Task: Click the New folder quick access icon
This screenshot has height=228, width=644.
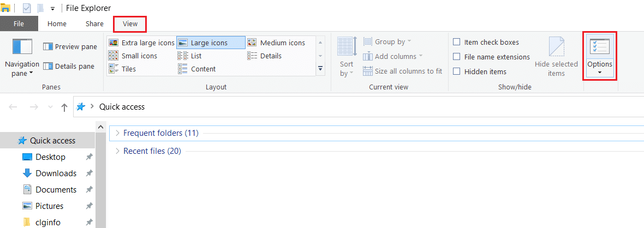Action: (x=40, y=8)
